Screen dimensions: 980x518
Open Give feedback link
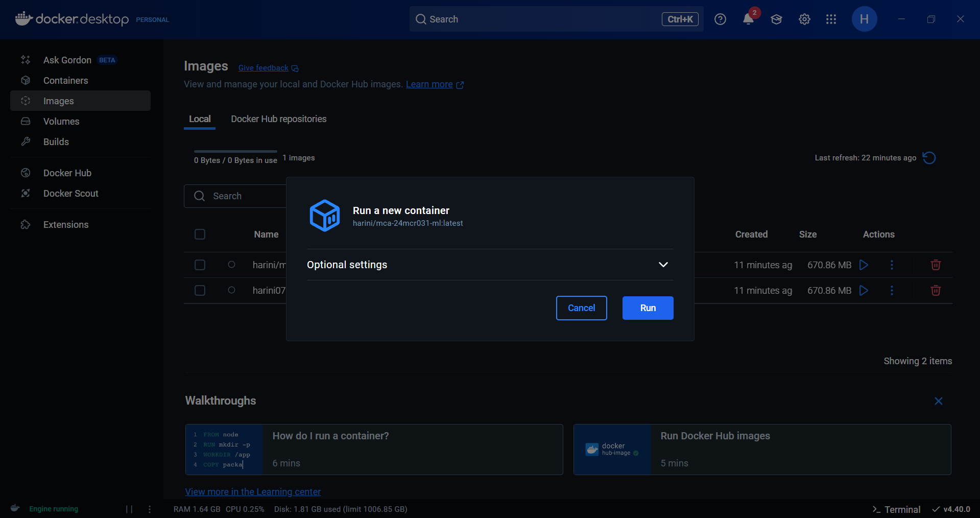(x=263, y=68)
